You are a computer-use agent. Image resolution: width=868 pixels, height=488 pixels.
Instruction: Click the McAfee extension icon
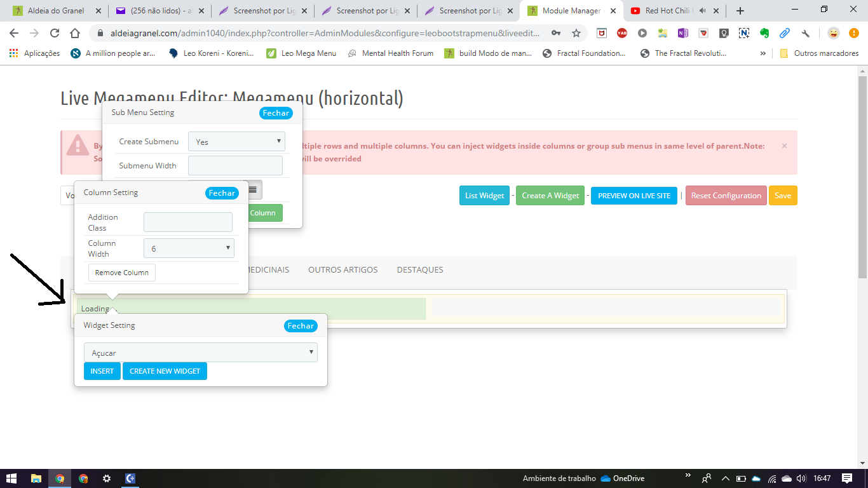(x=601, y=34)
